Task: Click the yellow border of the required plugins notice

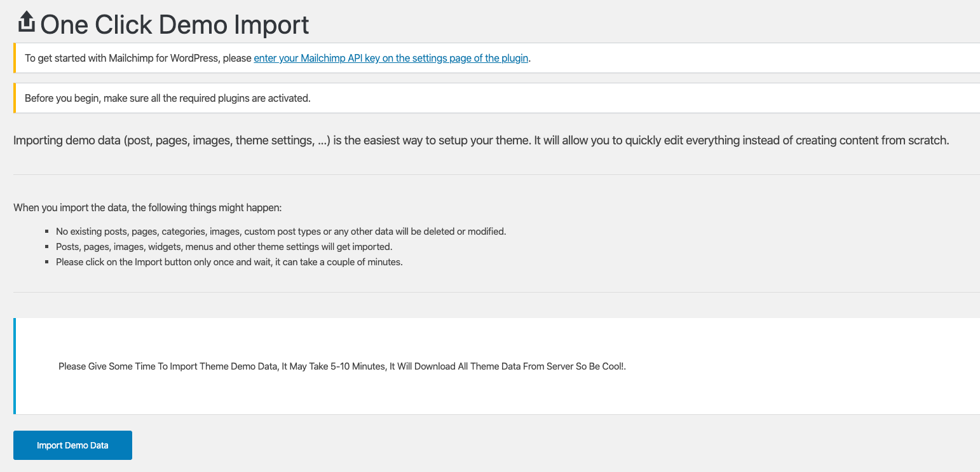Action: click(x=14, y=99)
